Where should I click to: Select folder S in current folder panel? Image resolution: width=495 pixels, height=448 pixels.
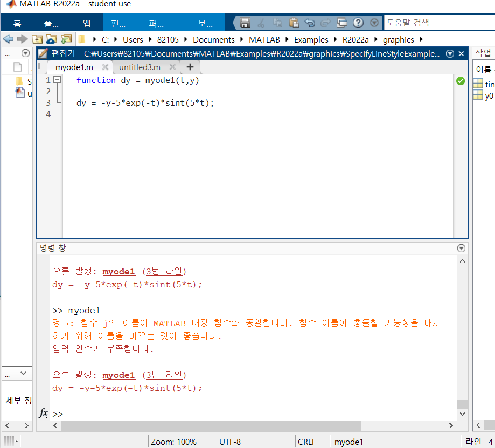pos(24,81)
